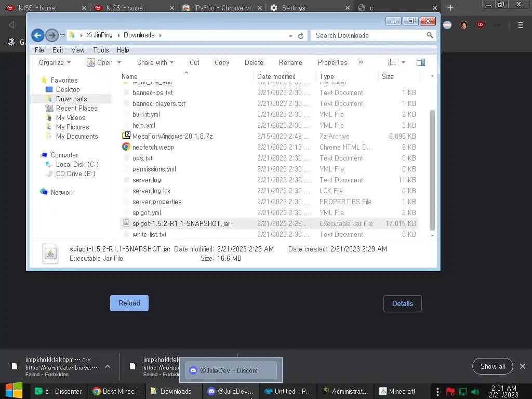This screenshot has height=399, width=532.
Task: Open the browser hamburger menu
Action: 520,25
